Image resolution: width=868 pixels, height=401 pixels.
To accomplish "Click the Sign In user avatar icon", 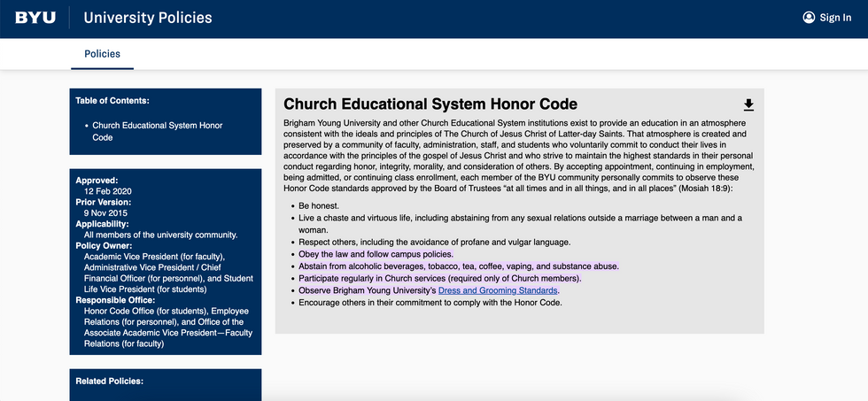I will pyautogui.click(x=809, y=18).
